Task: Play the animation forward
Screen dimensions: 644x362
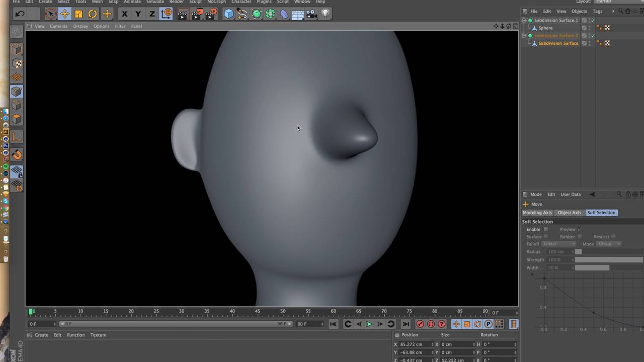Action: point(369,324)
